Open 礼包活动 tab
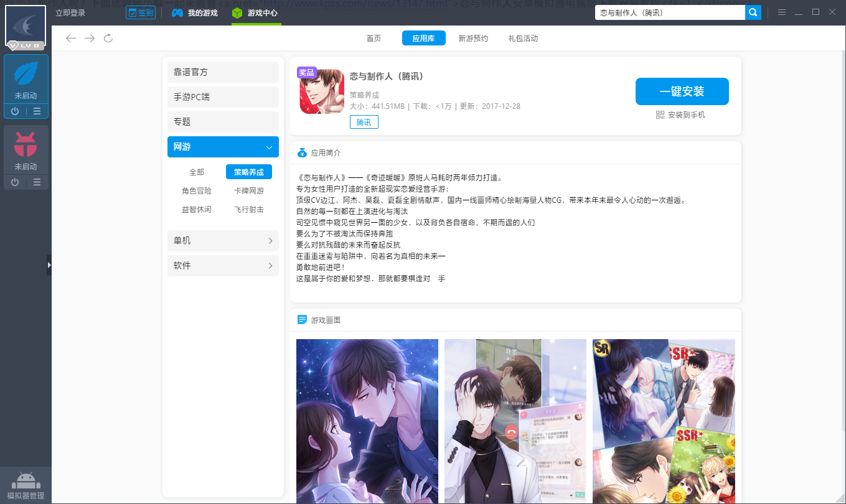The height and width of the screenshot is (504, 846). click(523, 39)
